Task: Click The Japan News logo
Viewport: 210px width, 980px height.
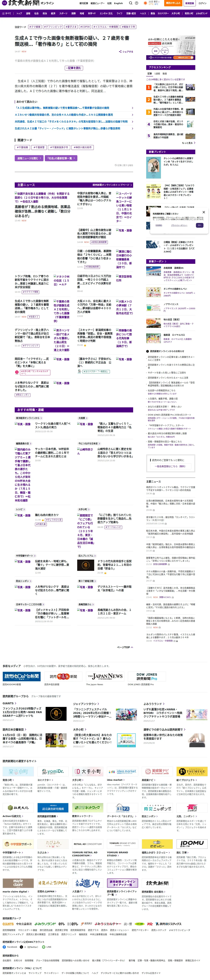Action: tap(105, 676)
